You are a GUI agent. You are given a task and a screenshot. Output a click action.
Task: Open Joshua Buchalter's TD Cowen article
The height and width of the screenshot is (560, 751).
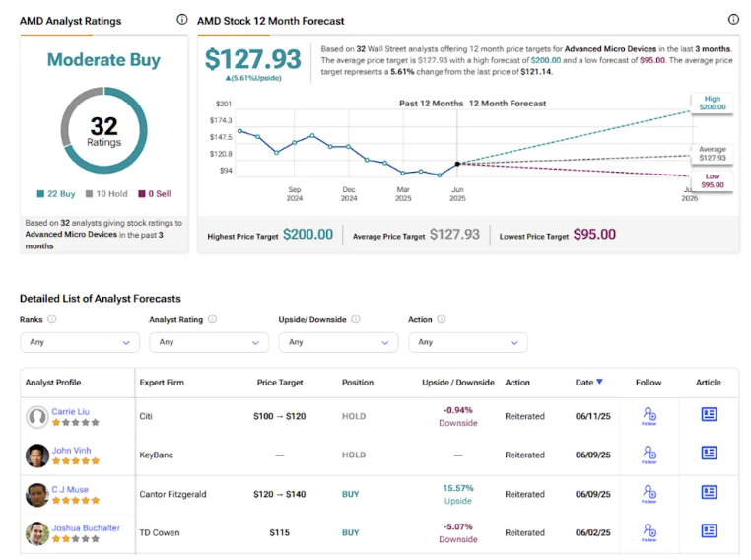pyautogui.click(x=709, y=530)
